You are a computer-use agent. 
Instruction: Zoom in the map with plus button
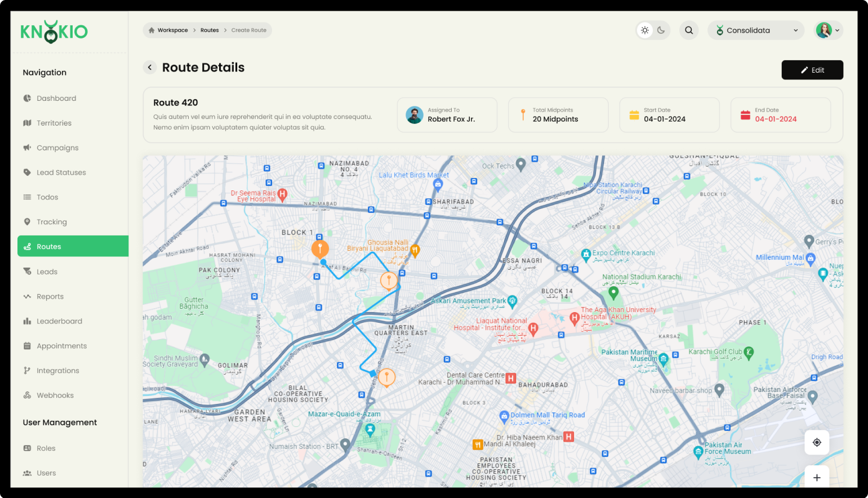tap(817, 477)
